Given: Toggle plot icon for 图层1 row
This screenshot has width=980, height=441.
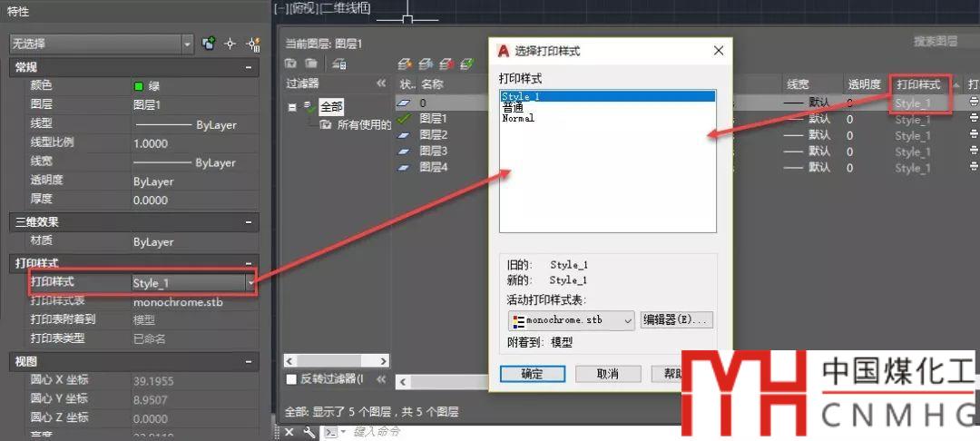Looking at the screenshot, I should 974,119.
